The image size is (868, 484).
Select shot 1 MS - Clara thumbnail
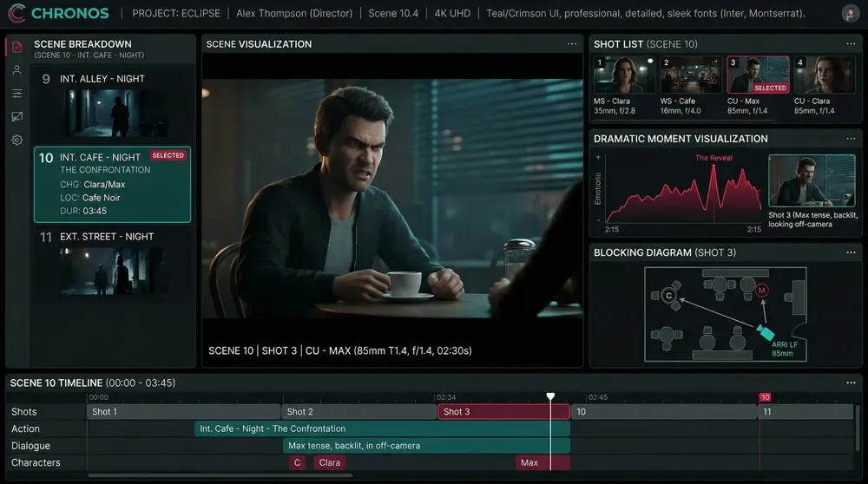coord(624,75)
